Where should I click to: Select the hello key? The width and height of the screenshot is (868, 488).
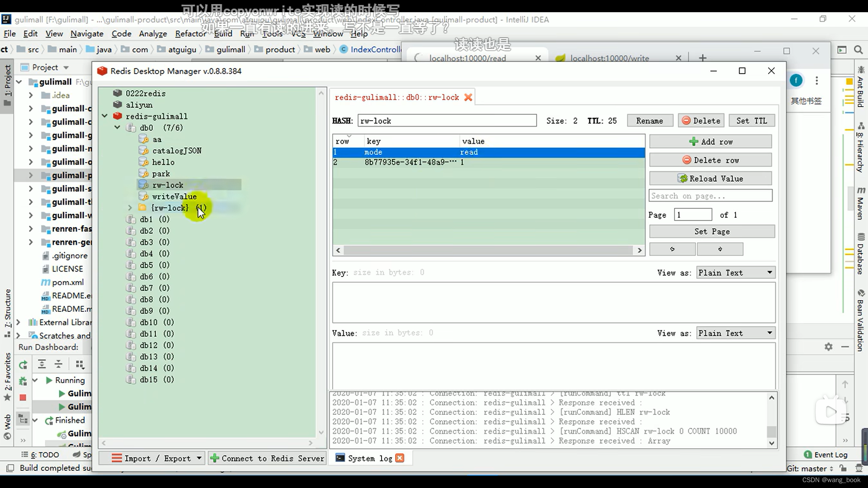tap(163, 162)
